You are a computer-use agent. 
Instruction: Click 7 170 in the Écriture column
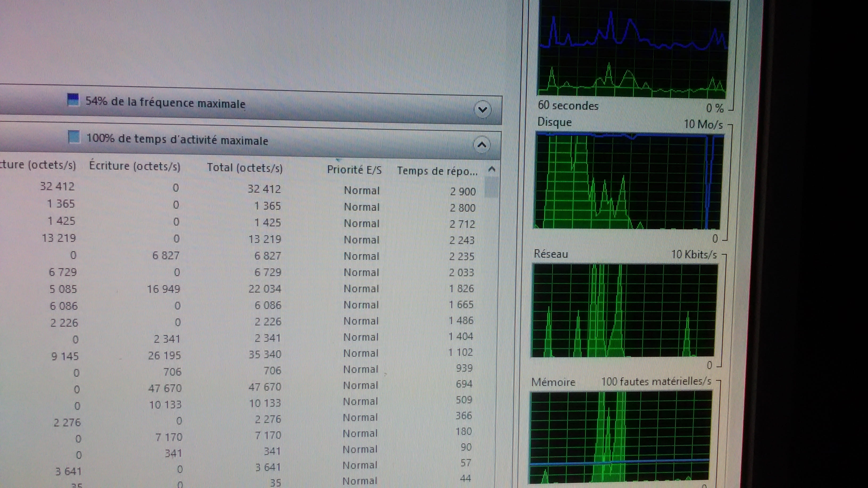click(169, 437)
